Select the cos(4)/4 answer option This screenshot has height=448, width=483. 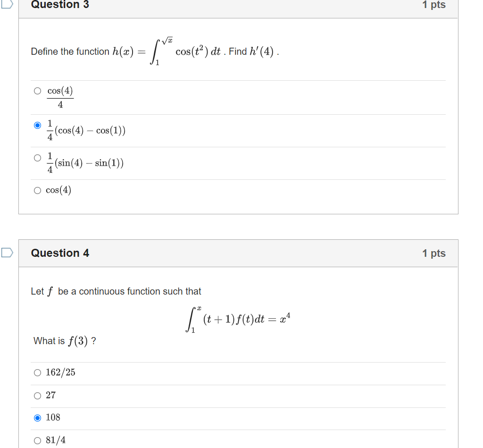coord(37,91)
